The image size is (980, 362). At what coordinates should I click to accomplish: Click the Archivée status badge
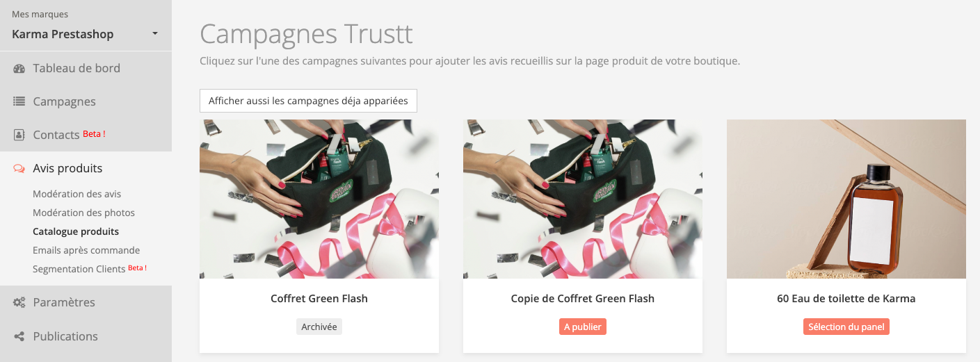point(319,327)
